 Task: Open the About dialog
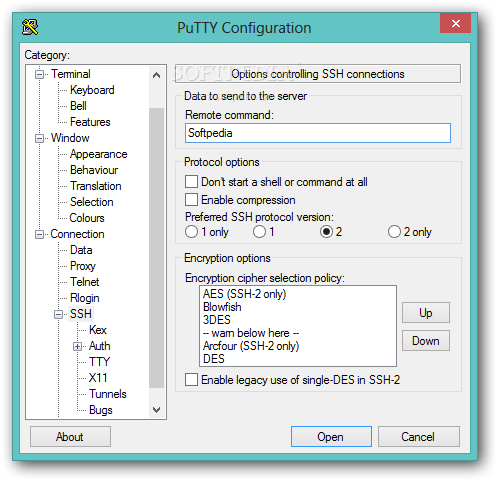point(70,437)
